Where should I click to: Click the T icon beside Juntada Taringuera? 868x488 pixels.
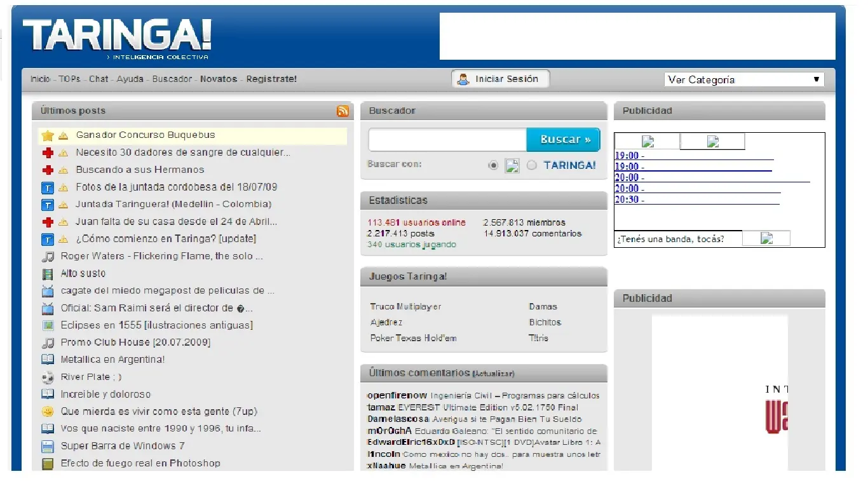48,205
